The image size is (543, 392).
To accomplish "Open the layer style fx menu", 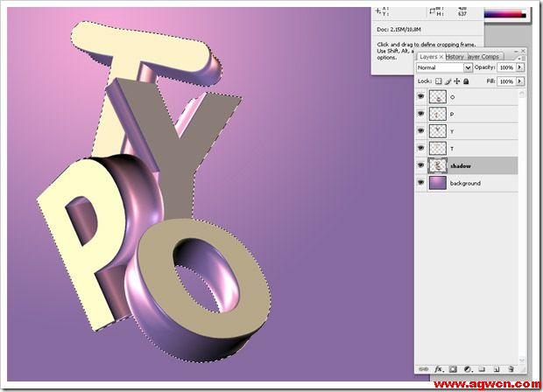I will click(438, 370).
